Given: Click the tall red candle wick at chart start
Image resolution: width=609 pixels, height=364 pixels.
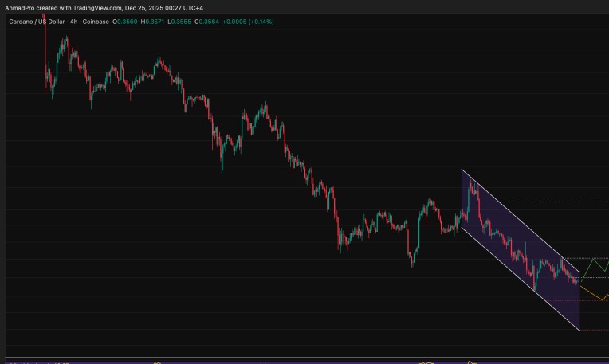Looking at the screenshot, I should pos(44,48).
